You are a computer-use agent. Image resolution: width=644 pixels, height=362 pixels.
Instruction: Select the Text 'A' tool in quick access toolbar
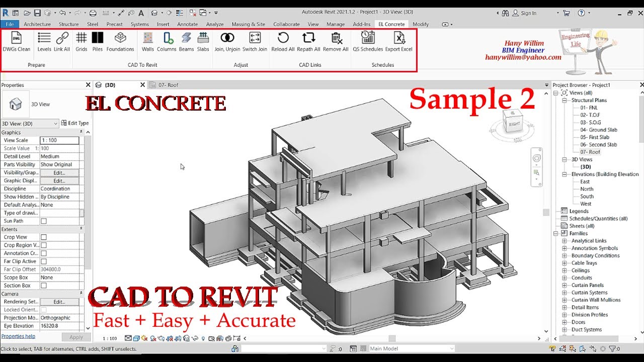click(141, 13)
